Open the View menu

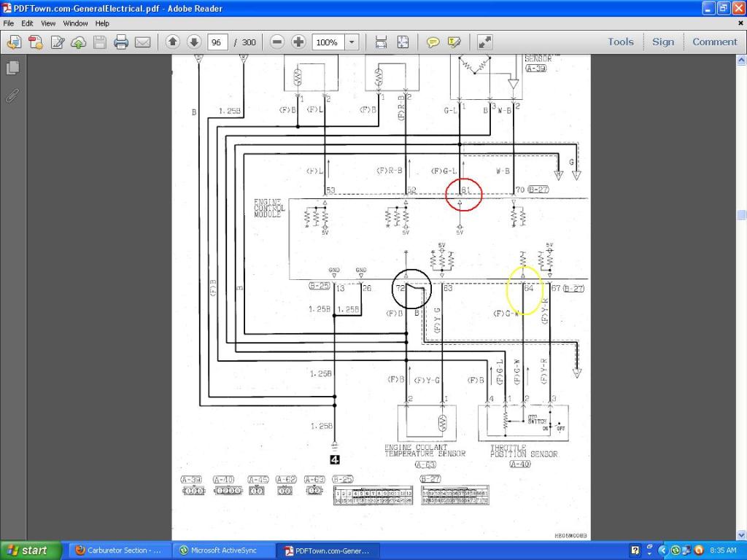point(48,23)
